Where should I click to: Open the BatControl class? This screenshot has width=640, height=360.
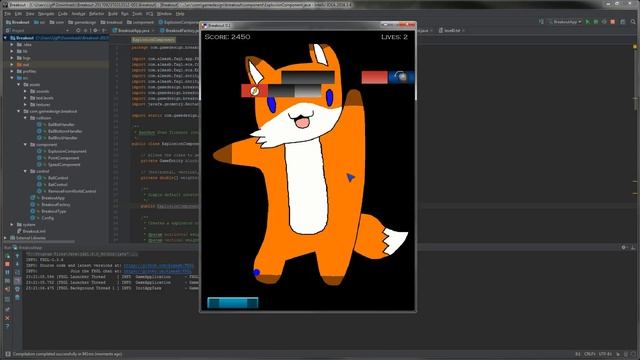[x=58, y=184]
